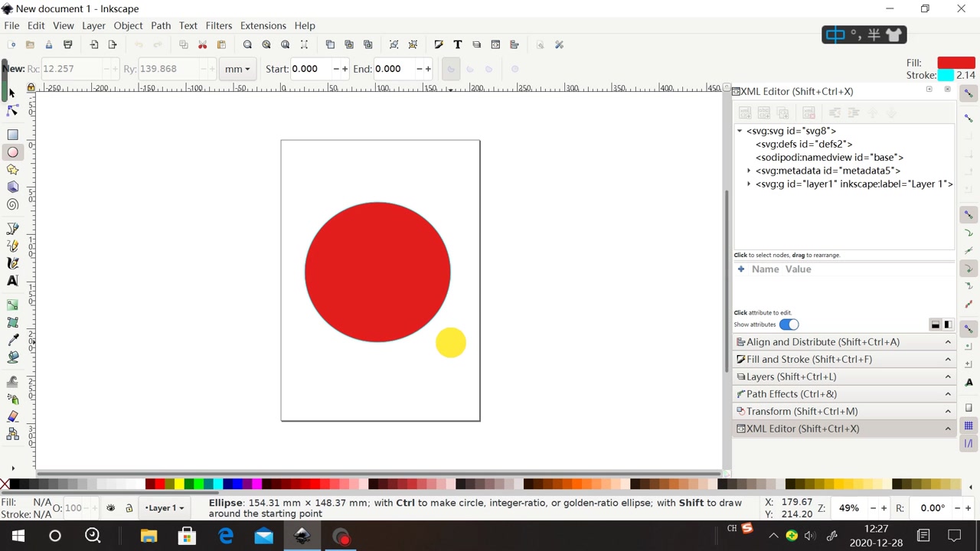The image size is (980, 551).
Task: Select the Ellipse tool
Action: (12, 152)
